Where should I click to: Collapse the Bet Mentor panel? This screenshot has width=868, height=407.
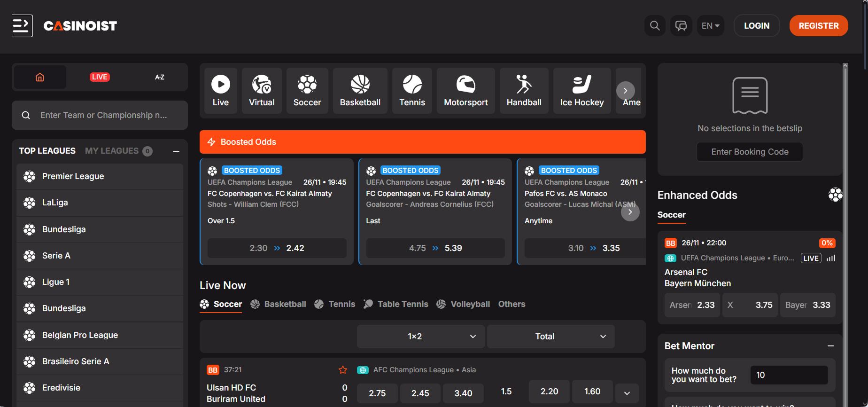pos(830,346)
